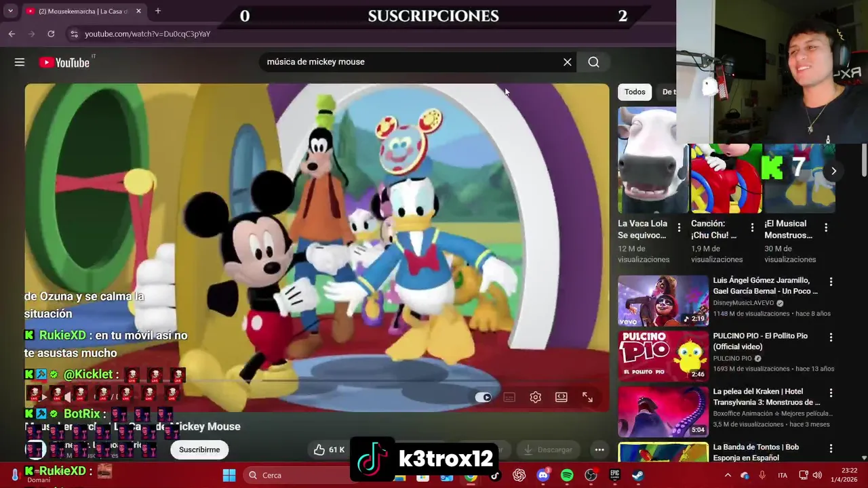Open network and volume quick settings

click(810, 475)
